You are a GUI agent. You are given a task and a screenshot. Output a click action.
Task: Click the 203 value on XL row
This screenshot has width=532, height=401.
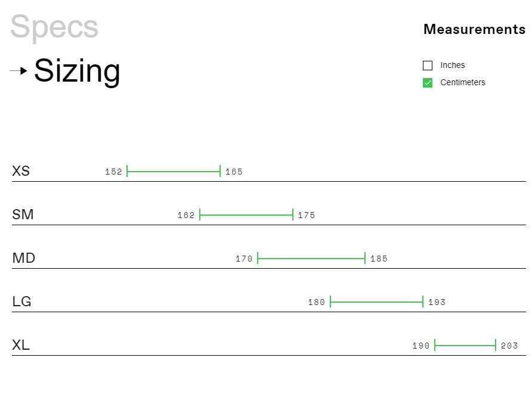click(511, 346)
